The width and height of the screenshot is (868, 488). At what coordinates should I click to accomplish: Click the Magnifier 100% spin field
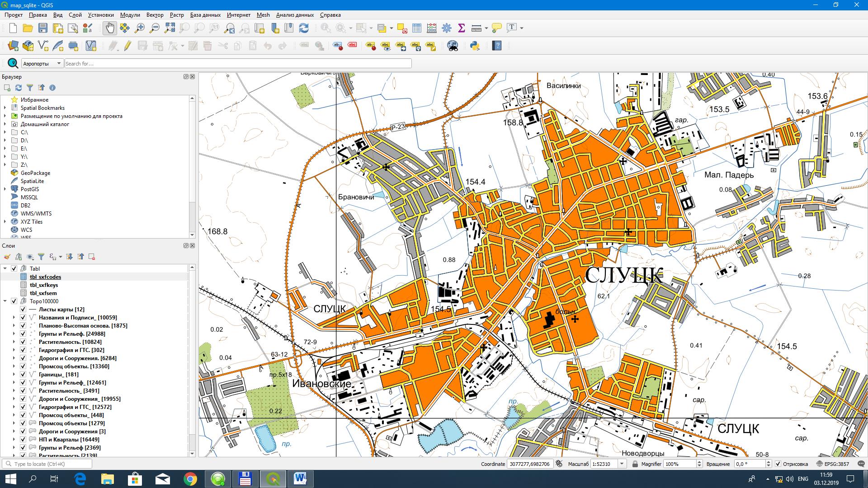(679, 464)
